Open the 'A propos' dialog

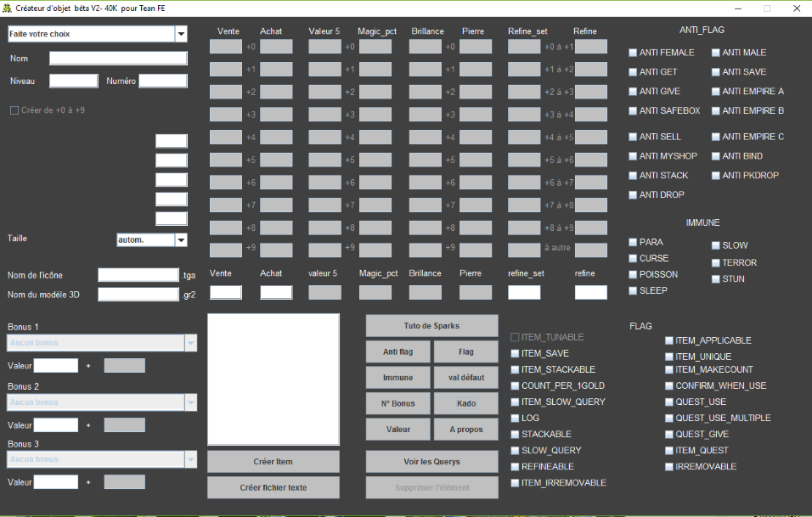tap(466, 430)
